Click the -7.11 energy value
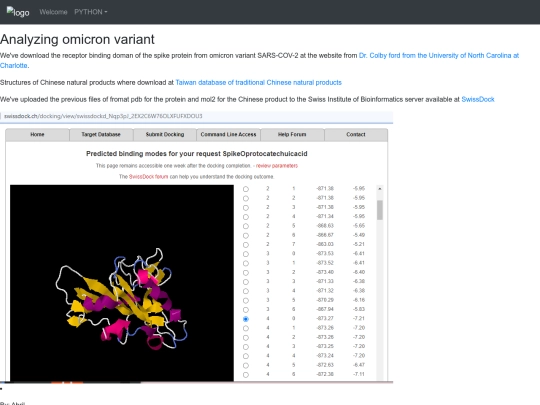Screen dimensions: 540x405 pos(359,374)
